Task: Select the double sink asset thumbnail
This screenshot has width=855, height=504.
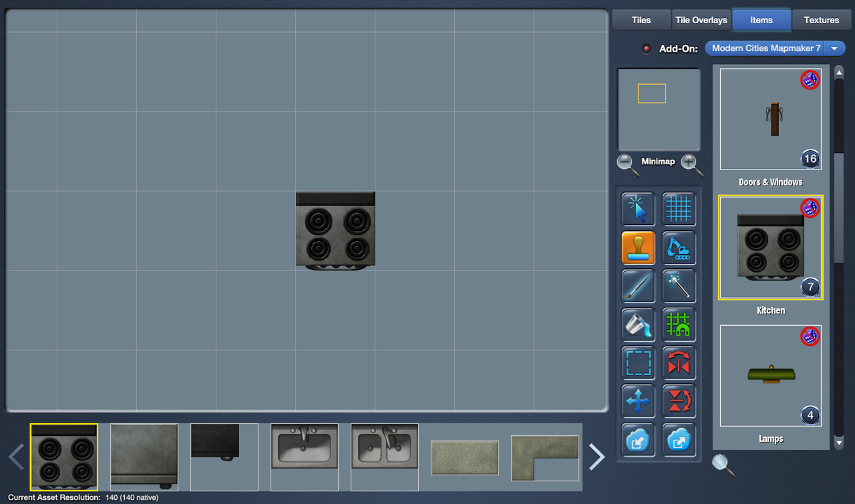Action: coord(385,446)
